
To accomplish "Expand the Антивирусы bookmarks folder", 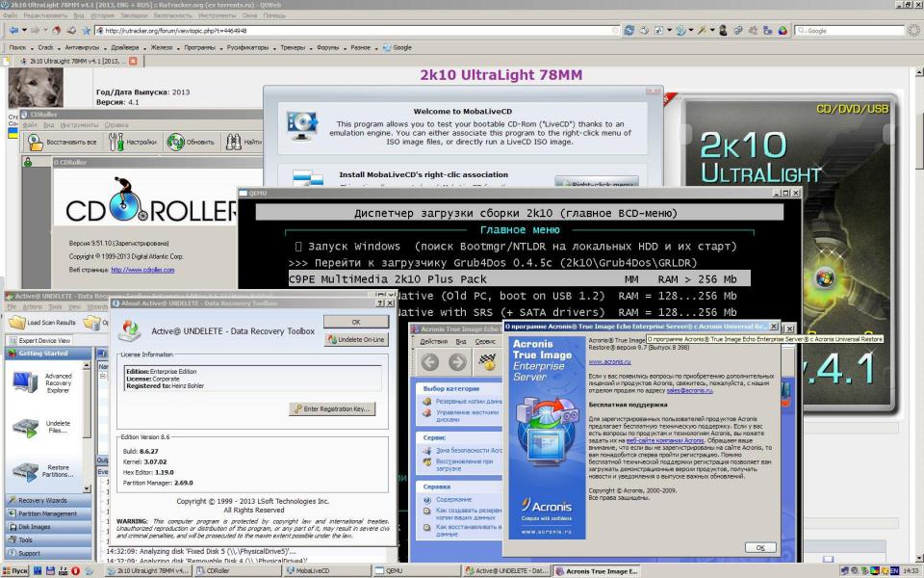I will click(86, 47).
